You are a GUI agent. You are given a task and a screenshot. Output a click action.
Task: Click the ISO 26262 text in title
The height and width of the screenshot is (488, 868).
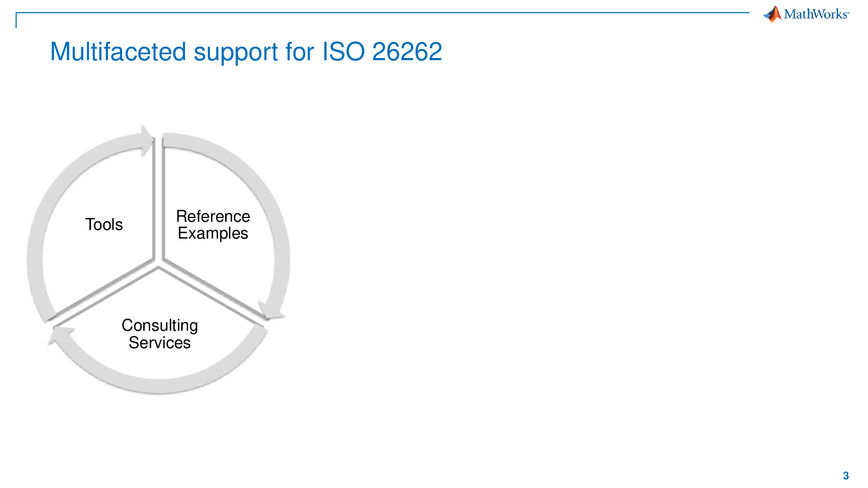click(x=382, y=52)
